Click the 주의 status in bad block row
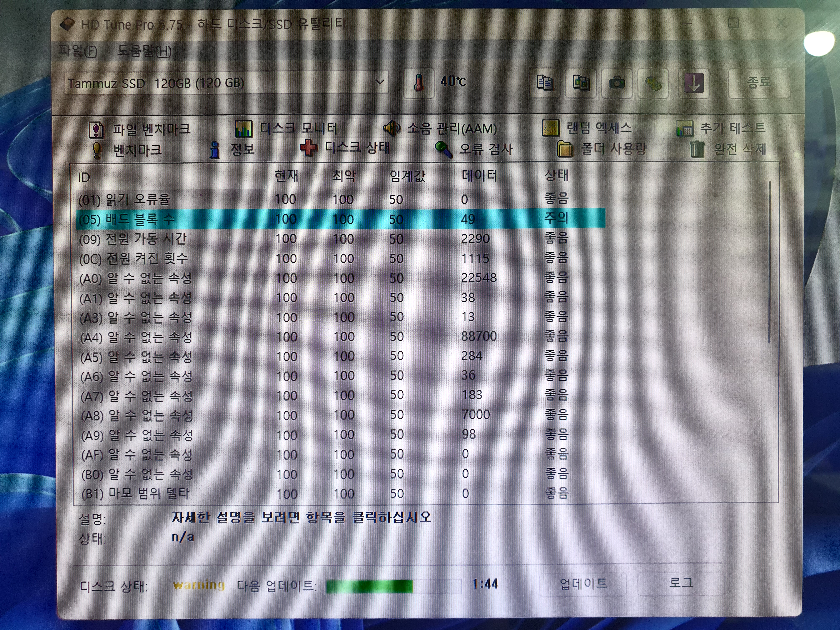 (x=556, y=218)
